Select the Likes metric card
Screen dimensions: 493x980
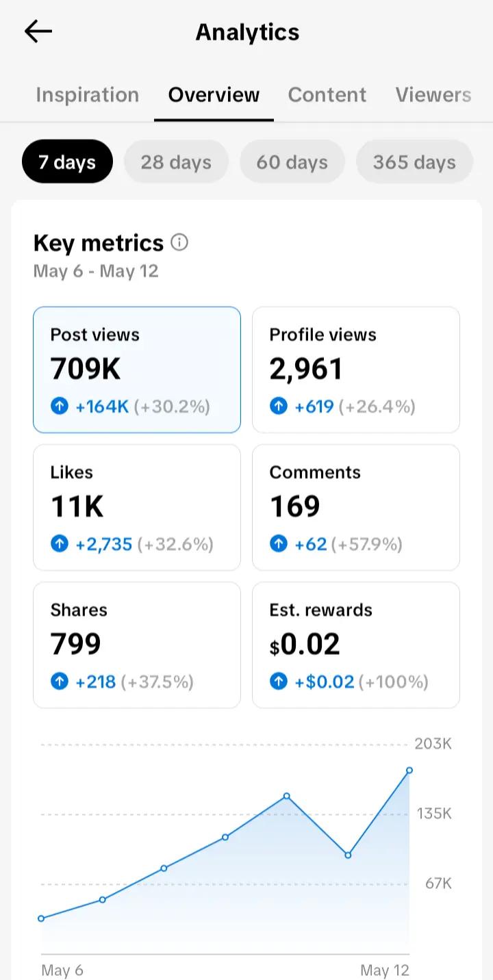137,507
